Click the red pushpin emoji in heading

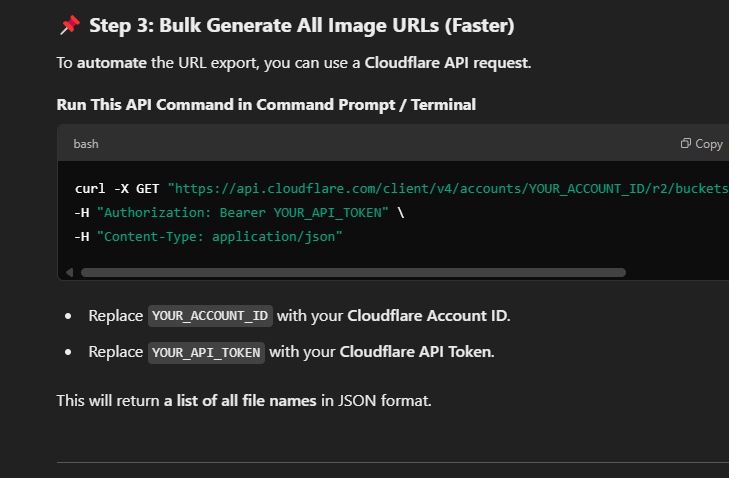[69, 25]
